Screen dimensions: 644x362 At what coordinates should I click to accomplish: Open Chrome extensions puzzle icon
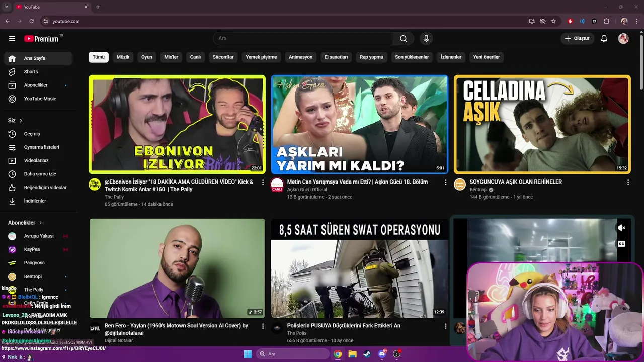click(606, 21)
